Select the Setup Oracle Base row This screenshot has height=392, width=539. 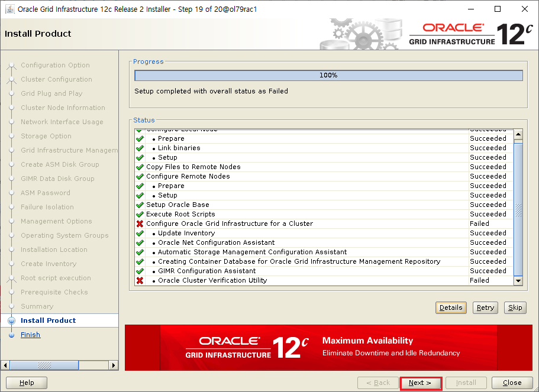pos(324,205)
